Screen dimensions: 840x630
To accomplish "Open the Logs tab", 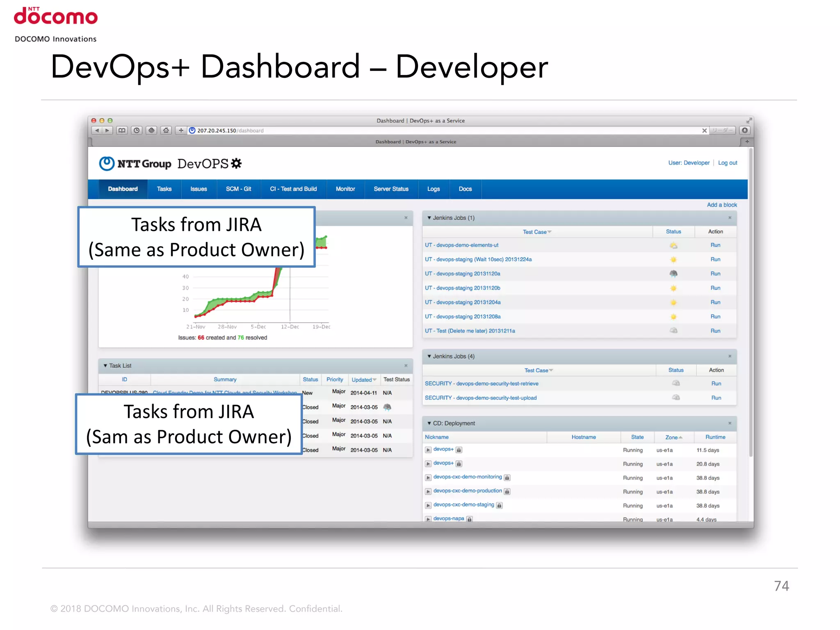I will click(433, 189).
